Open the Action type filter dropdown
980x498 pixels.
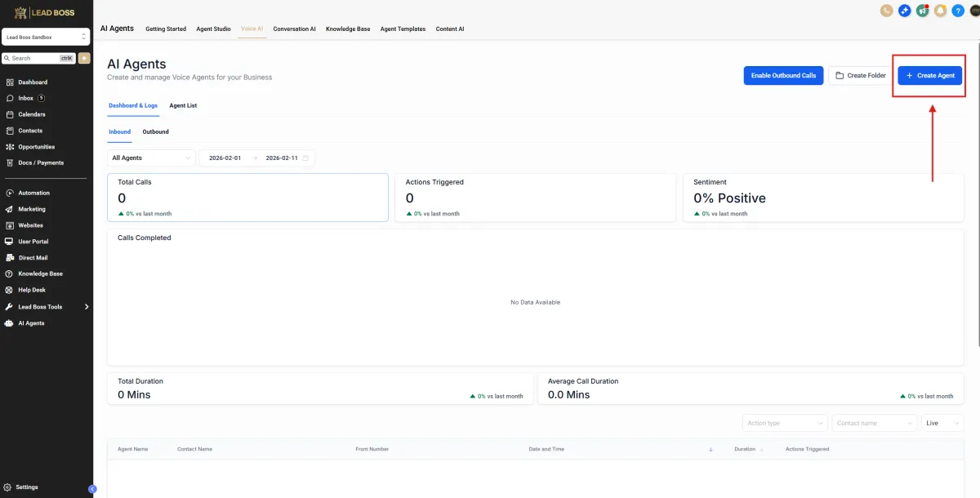pyautogui.click(x=785, y=423)
